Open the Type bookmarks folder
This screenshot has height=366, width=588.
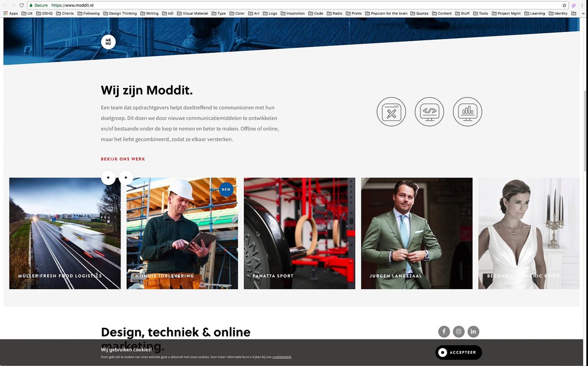click(219, 13)
